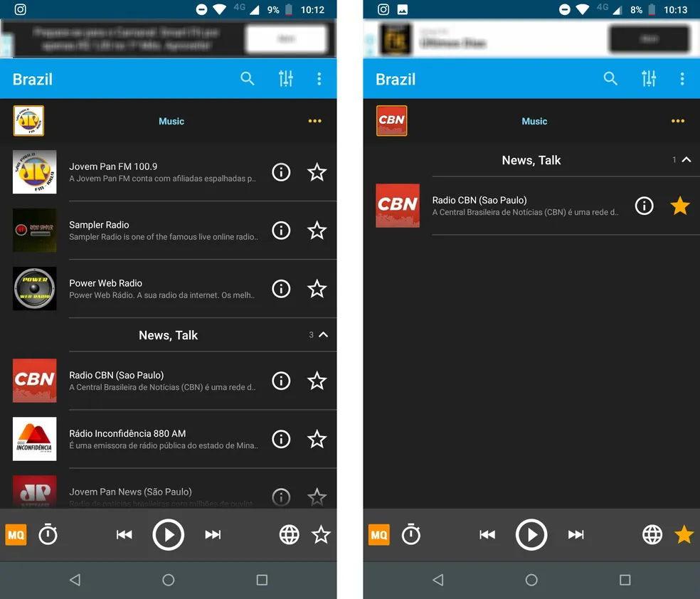Image resolution: width=700 pixels, height=599 pixels.
Task: Show info for Sampler Radio
Action: click(281, 230)
